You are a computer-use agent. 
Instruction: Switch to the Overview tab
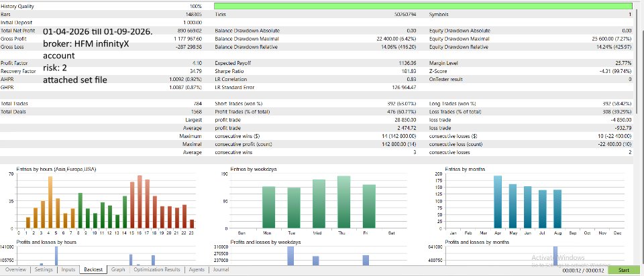(x=15, y=270)
